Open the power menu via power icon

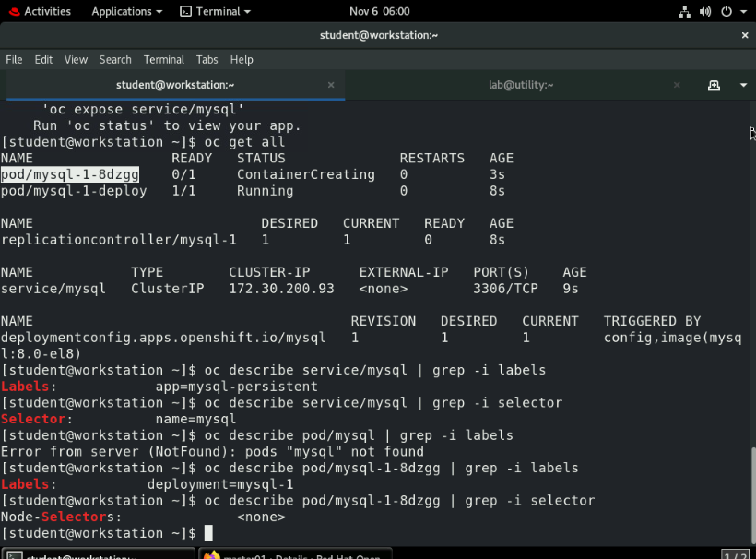725,11
